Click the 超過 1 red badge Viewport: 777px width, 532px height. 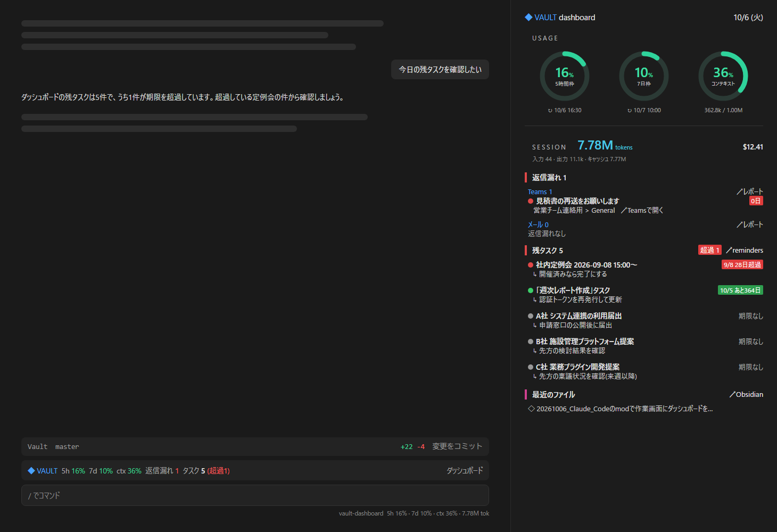710,250
